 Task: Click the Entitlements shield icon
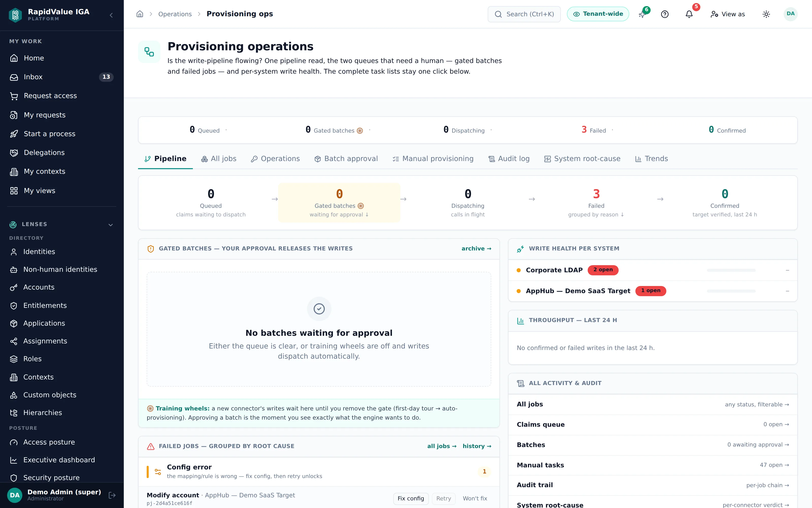13,305
